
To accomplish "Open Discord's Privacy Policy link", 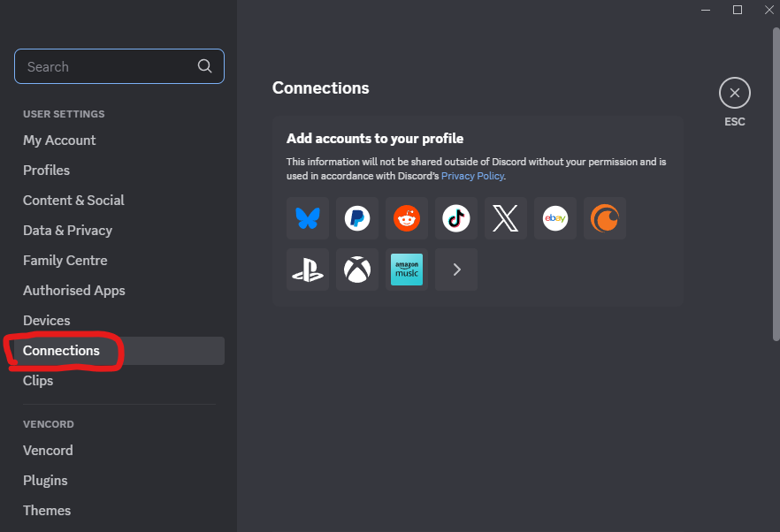I will pyautogui.click(x=472, y=176).
